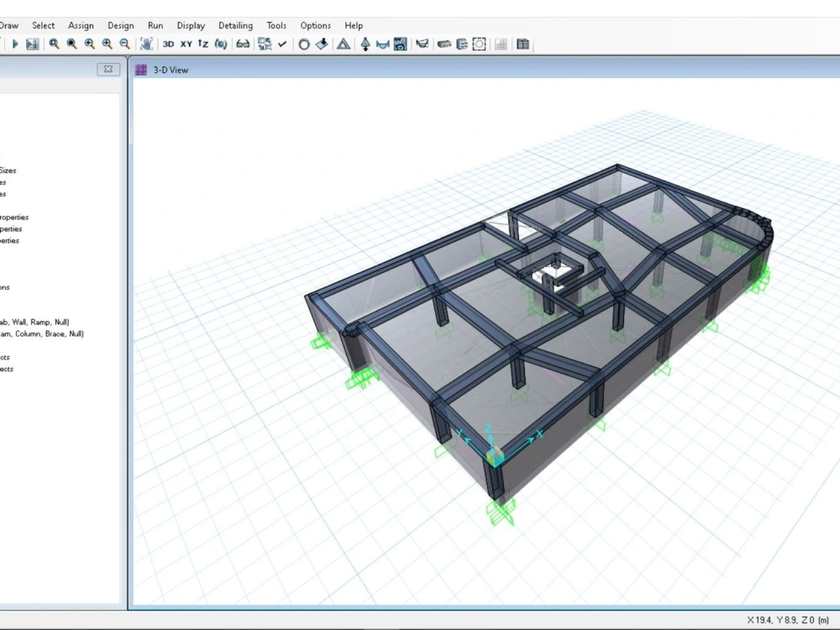Click the dashed square selection icon
The image size is (840, 630).
(480, 44)
